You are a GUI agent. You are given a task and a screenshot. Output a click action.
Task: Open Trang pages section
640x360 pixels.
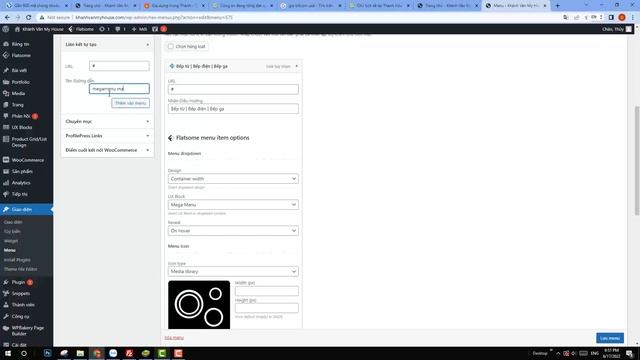(x=18, y=105)
